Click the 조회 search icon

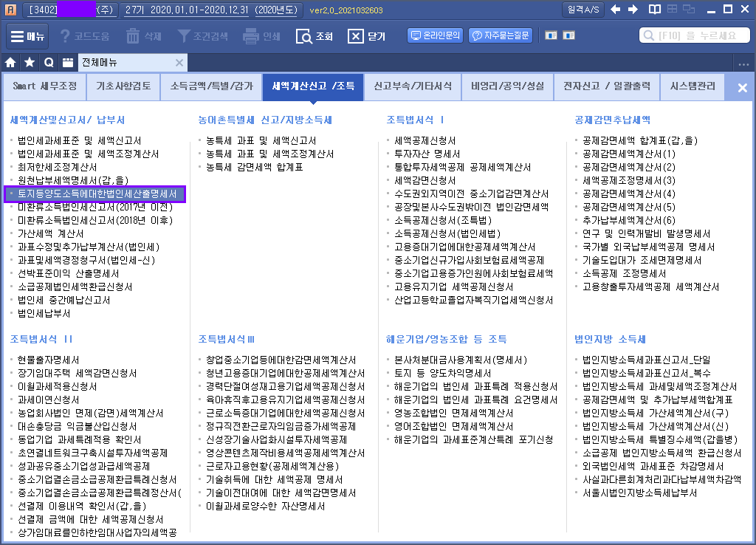(x=314, y=36)
